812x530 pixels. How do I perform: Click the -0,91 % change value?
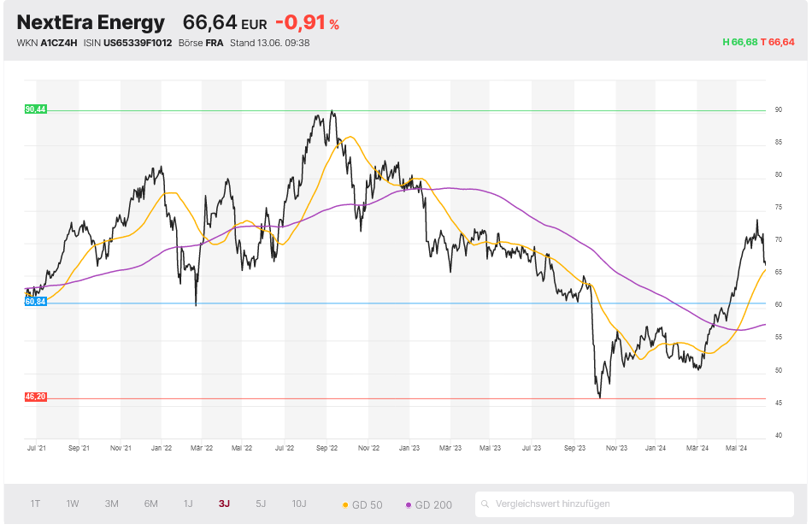(307, 22)
